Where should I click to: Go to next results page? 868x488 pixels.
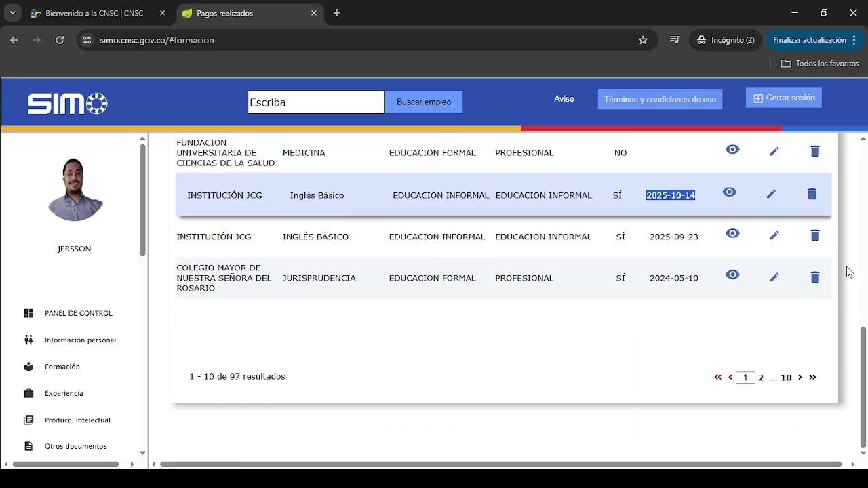tap(800, 378)
